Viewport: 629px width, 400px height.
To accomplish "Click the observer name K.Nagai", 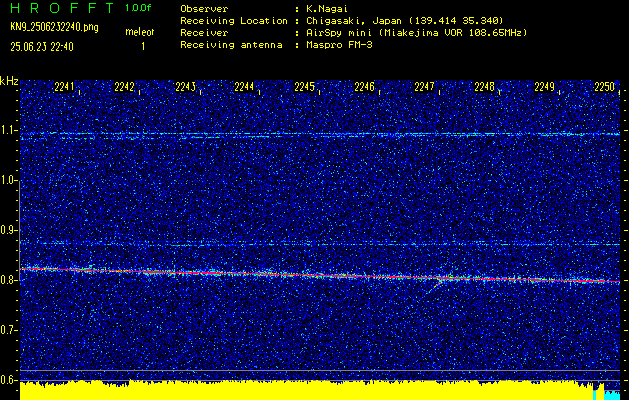I will click(325, 8).
